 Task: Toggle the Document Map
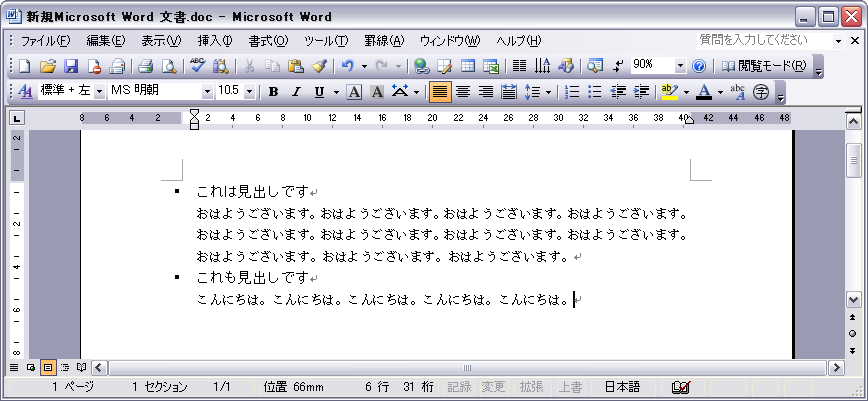[595, 66]
